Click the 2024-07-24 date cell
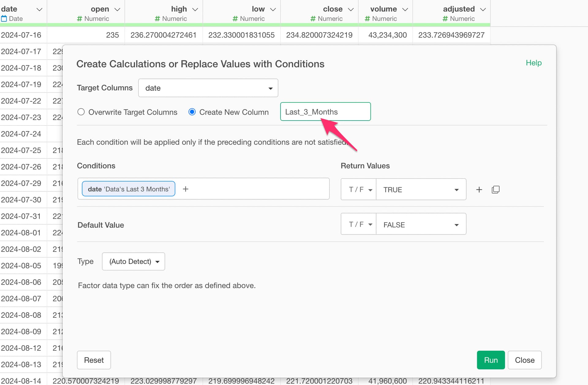Viewport: 588px width, 385px height. click(24, 134)
